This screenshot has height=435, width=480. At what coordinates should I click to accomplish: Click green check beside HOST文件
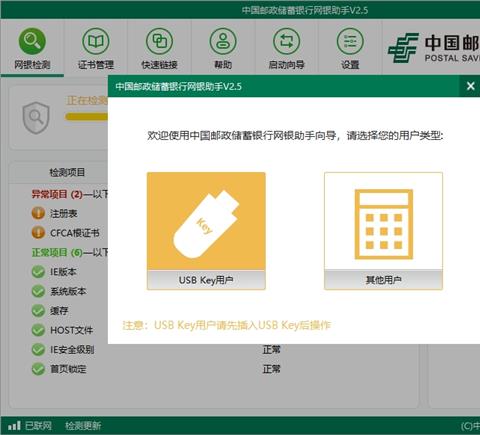(38, 330)
